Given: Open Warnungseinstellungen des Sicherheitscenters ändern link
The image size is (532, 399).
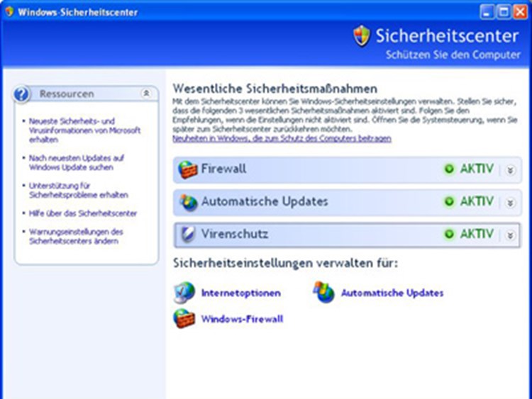Looking at the screenshot, I should [76, 237].
